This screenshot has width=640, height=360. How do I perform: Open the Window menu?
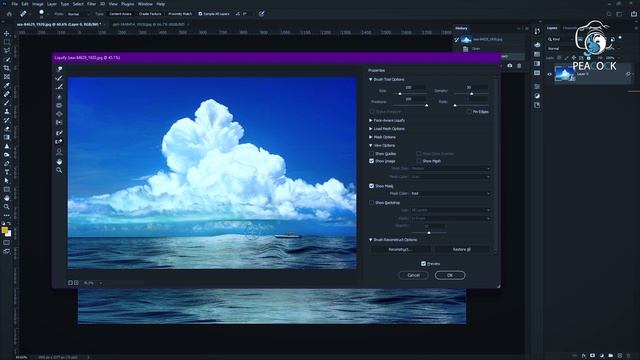[145, 4]
